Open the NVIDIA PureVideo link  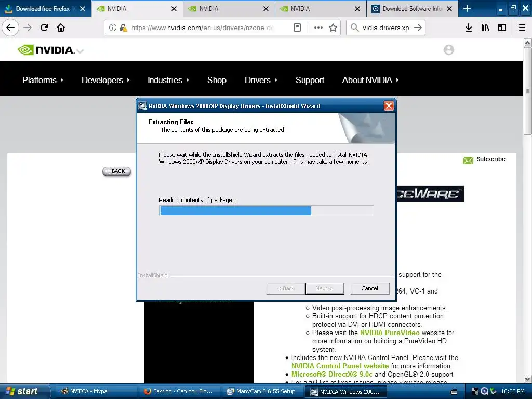390,333
